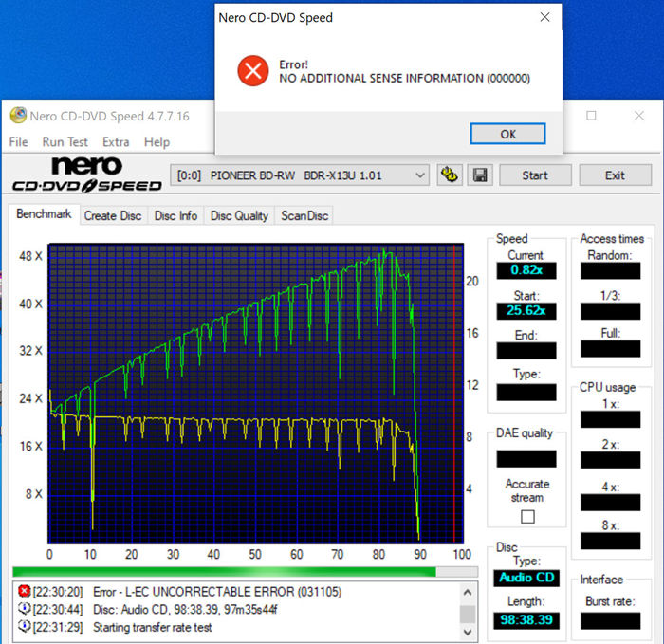Click the transfer rate test log icon
This screenshot has height=644, width=664.
(24, 627)
